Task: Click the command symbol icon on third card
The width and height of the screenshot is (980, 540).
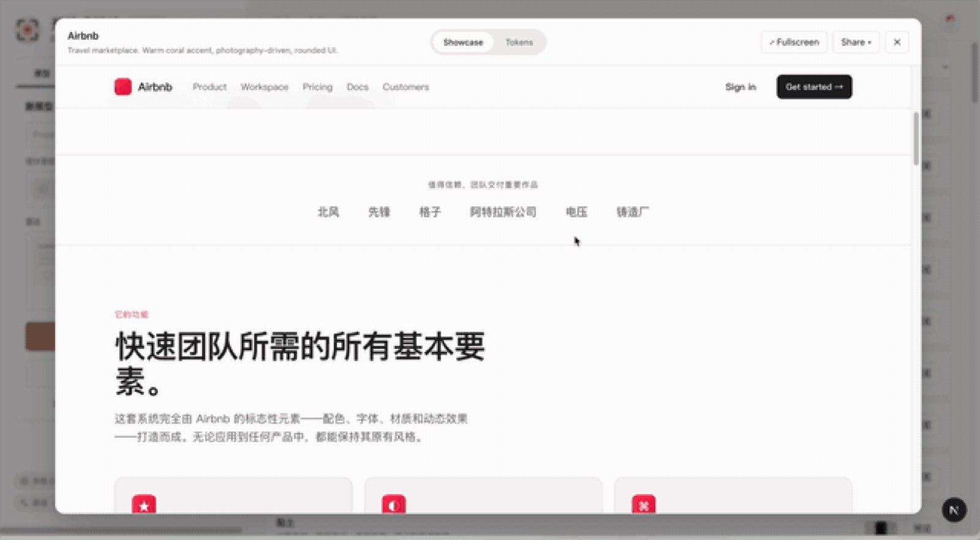Action: click(644, 504)
